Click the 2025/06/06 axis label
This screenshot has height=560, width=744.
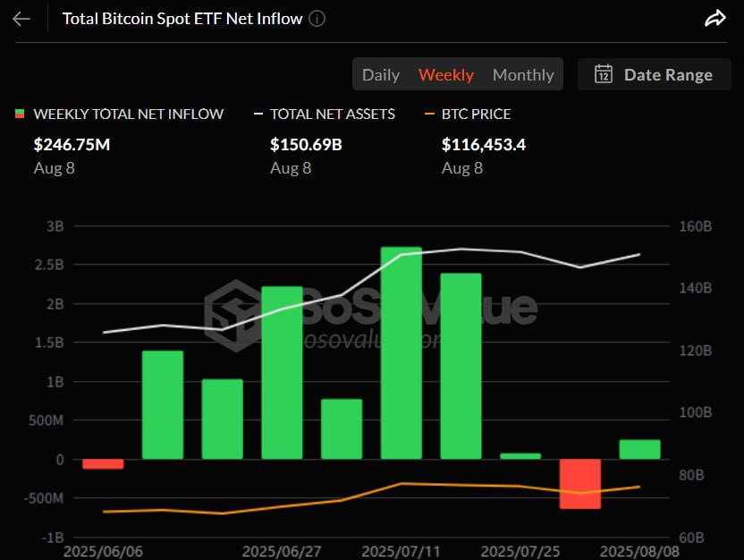click(104, 552)
